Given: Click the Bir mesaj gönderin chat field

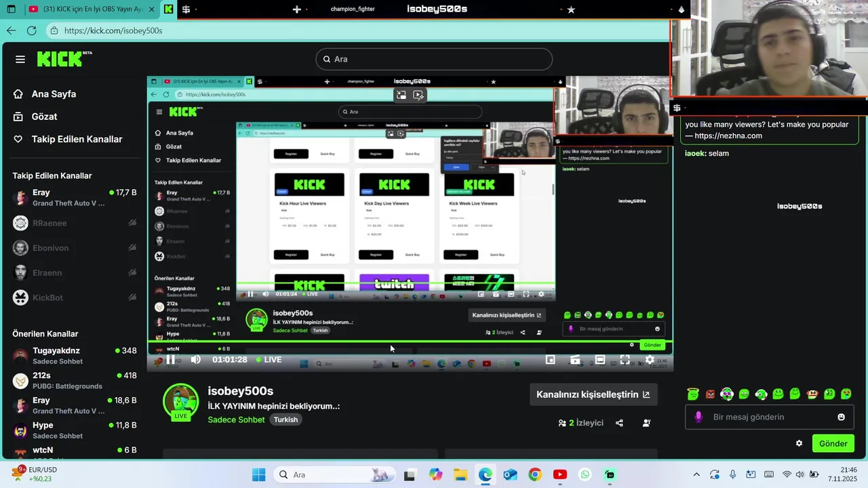Looking at the screenshot, I should pos(770,417).
